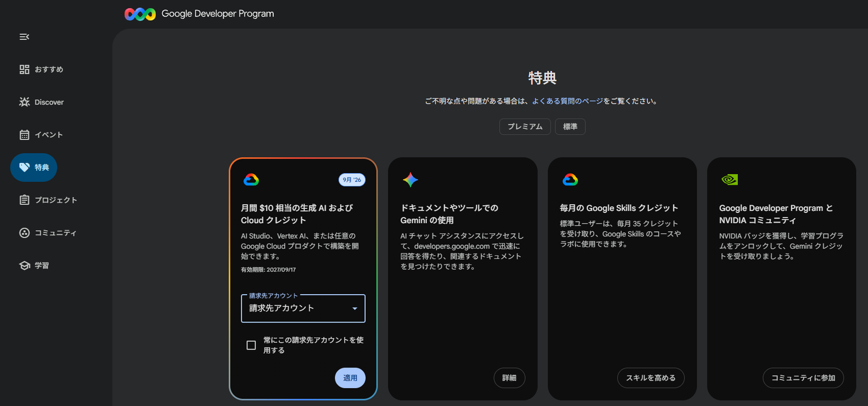Click the 特典 tag icon
868x406 pixels.
point(24,167)
